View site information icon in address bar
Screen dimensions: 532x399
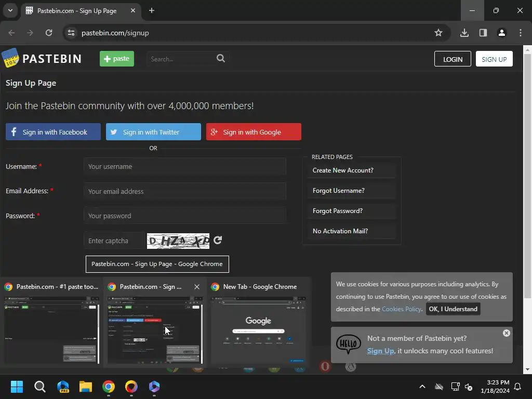coord(71,33)
